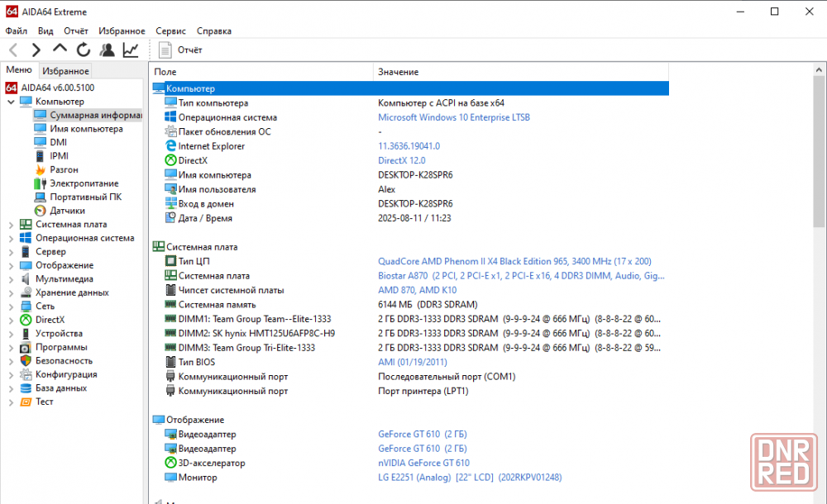Switch to the Избранное tab in the sidebar
The height and width of the screenshot is (504, 827).
pos(65,71)
